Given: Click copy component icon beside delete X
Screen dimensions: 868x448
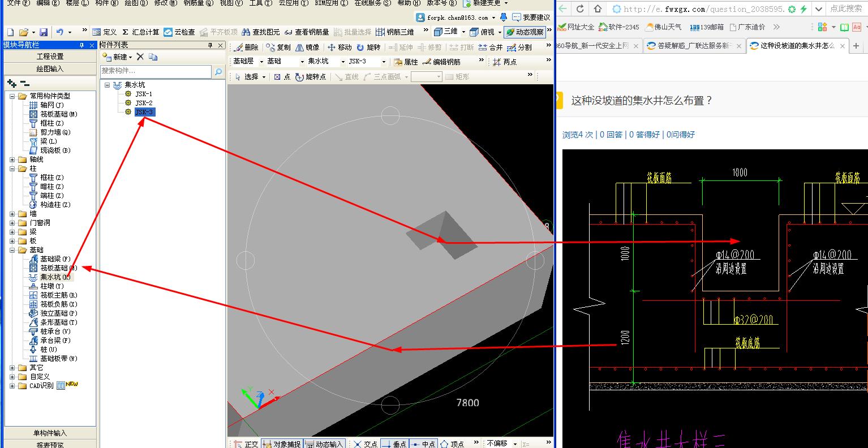Looking at the screenshot, I should click(x=153, y=57).
